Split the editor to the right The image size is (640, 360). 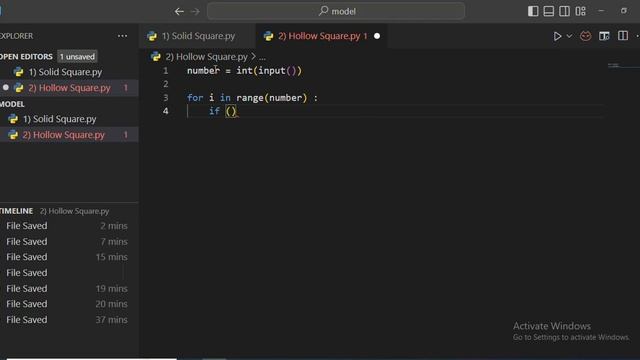pos(623,36)
